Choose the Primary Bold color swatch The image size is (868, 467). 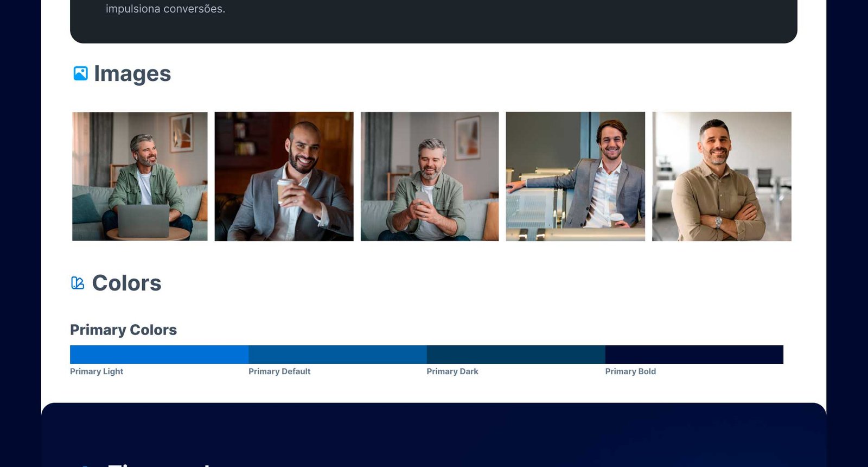[694, 355]
